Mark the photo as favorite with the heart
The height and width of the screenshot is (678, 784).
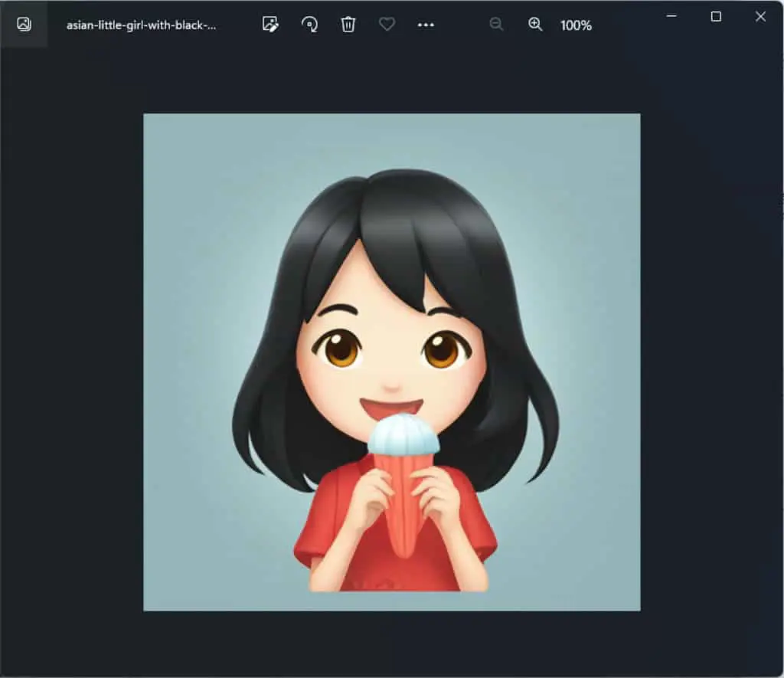387,24
